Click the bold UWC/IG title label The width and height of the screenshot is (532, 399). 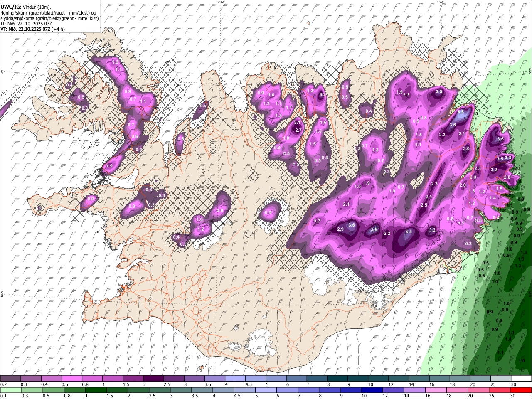(10, 7)
